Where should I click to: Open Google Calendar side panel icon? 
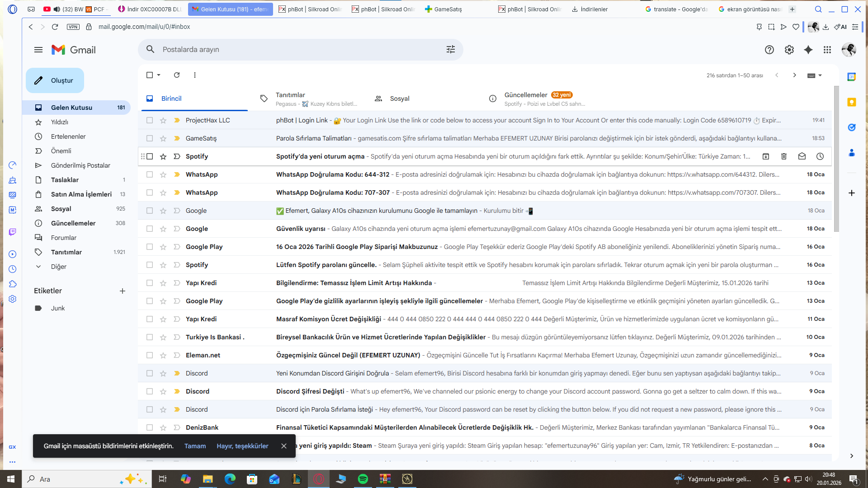click(x=852, y=77)
